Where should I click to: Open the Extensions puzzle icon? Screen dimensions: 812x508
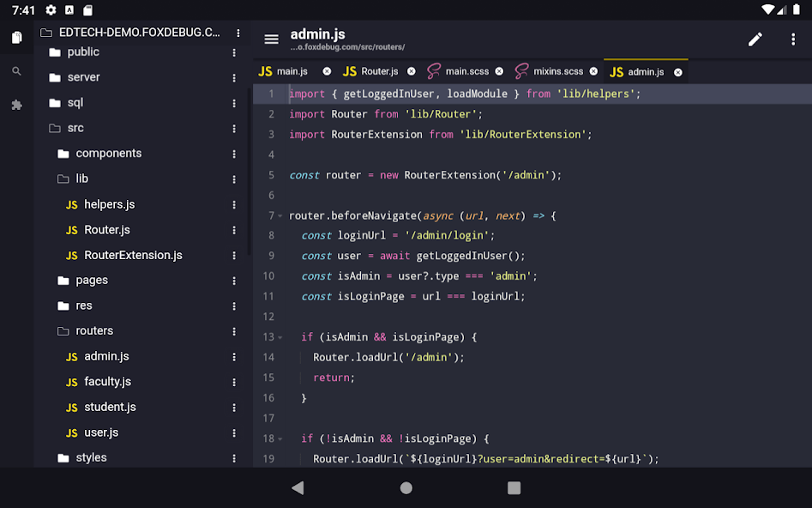pyautogui.click(x=16, y=105)
